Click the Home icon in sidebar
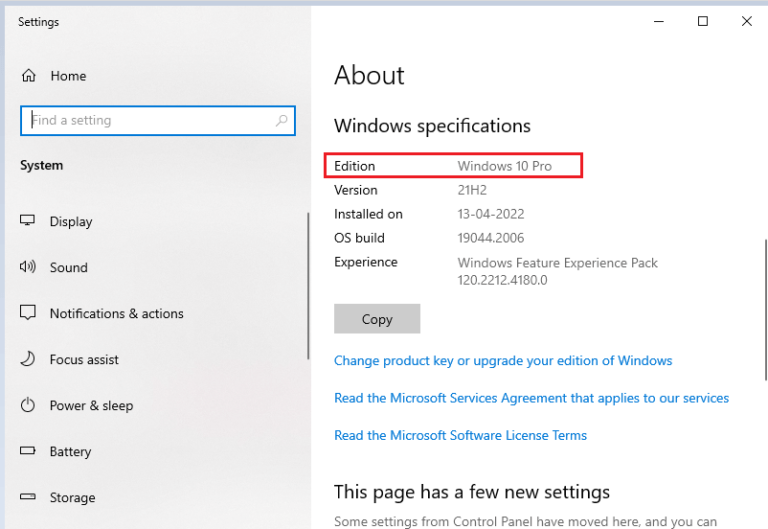The width and height of the screenshot is (768, 529). click(29, 76)
